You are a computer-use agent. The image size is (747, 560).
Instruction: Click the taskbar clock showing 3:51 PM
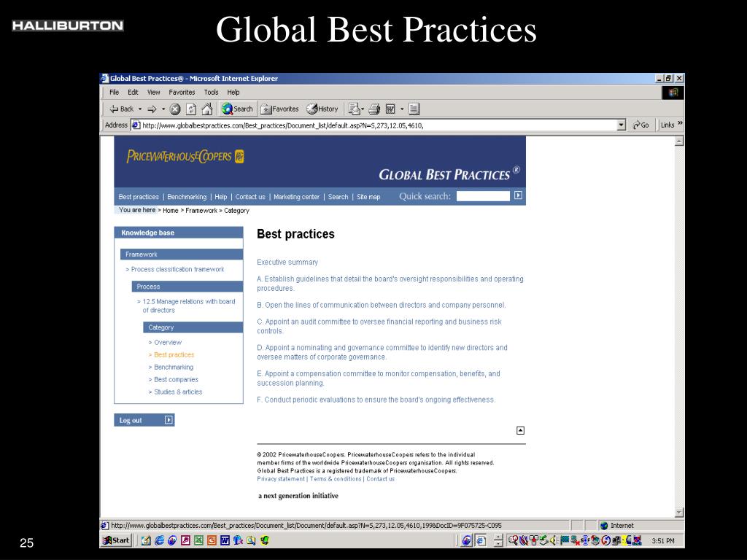(x=663, y=541)
